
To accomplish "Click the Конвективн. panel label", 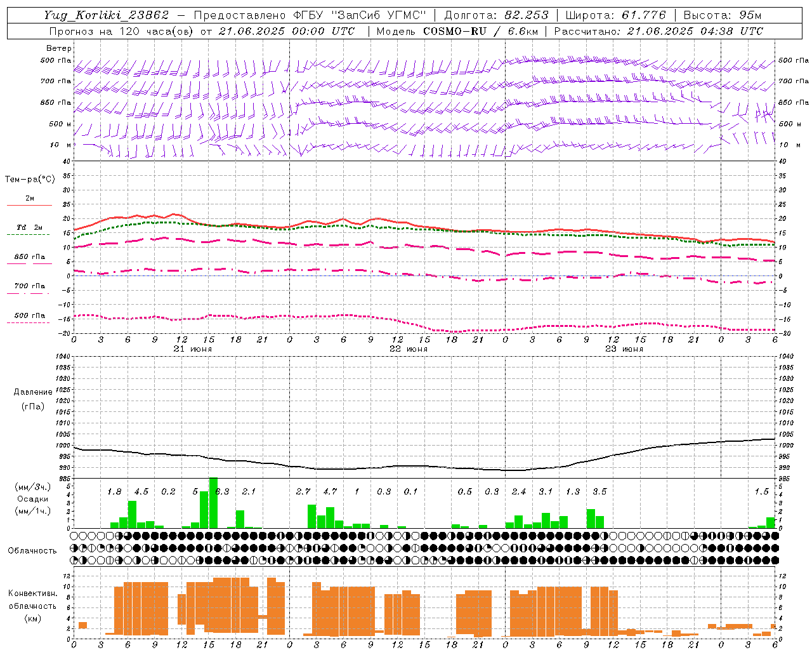I will coord(32,594).
